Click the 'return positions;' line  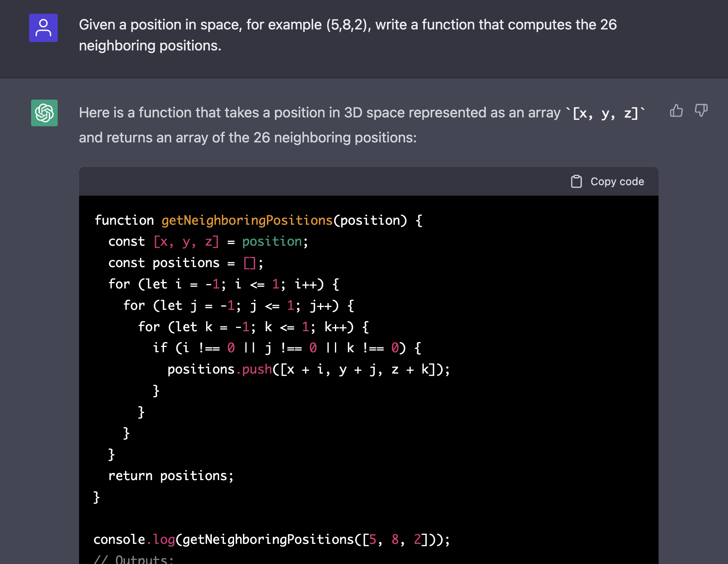[171, 476]
